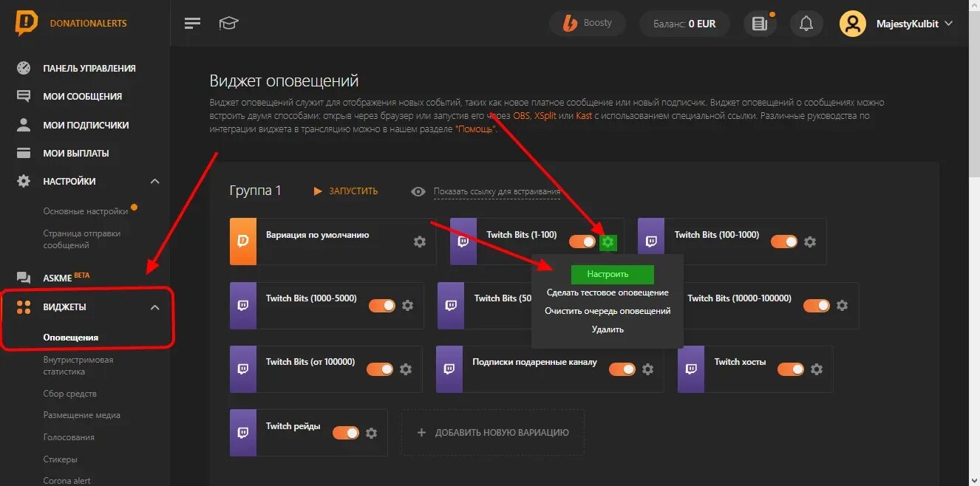Toggle the hamburger sidebar menu icon
Viewport: 980px width, 486px height.
coord(193,24)
